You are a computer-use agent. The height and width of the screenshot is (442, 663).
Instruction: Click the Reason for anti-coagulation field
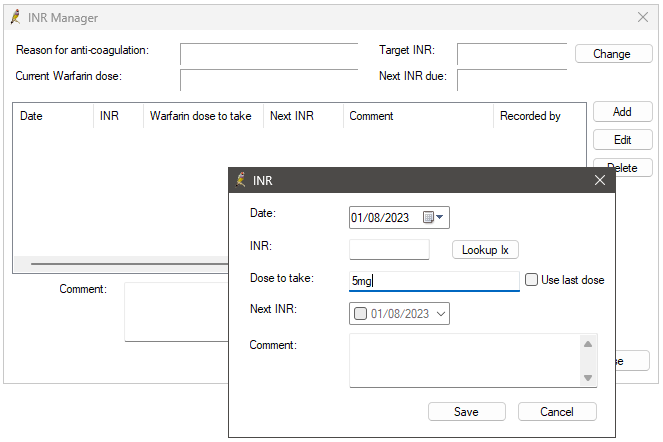click(x=269, y=54)
